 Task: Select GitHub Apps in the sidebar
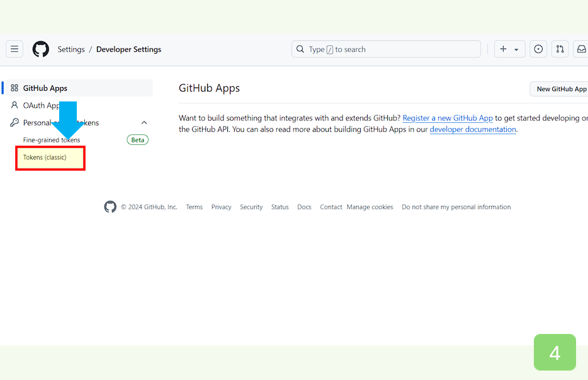pyautogui.click(x=79, y=88)
